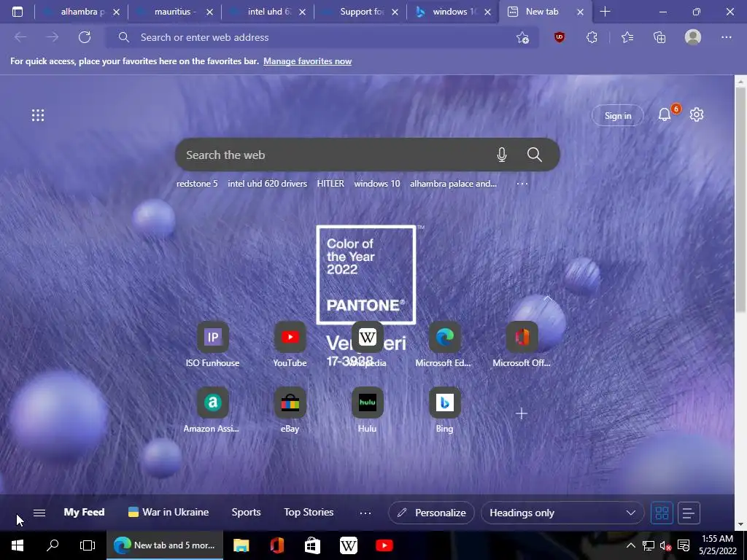Close the mauritius tab
The image size is (747, 560).
[209, 12]
